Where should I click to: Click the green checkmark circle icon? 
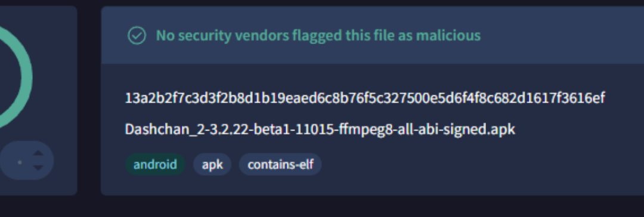pyautogui.click(x=137, y=35)
